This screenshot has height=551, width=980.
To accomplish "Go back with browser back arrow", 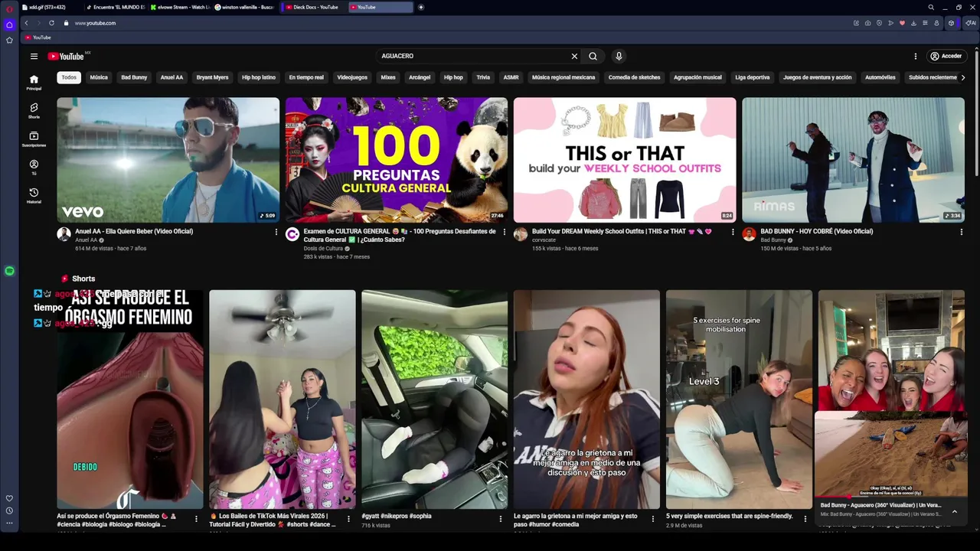I will pyautogui.click(x=26, y=23).
